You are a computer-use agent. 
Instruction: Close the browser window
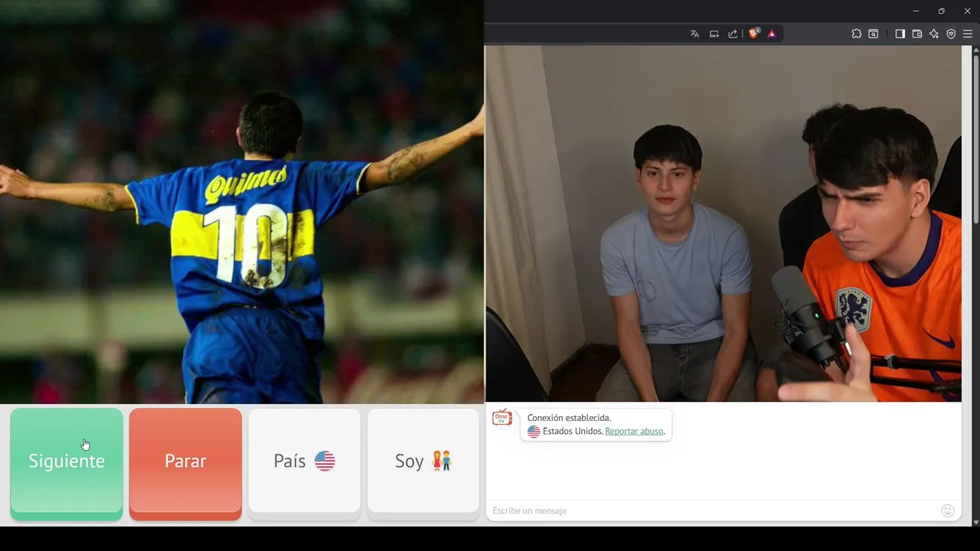(967, 11)
